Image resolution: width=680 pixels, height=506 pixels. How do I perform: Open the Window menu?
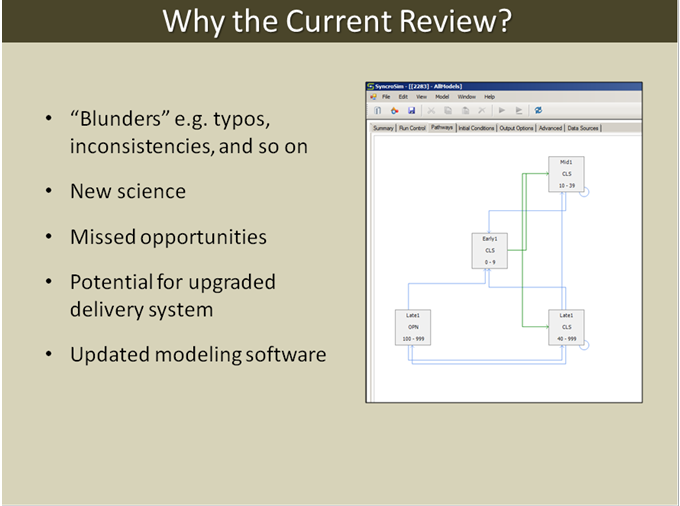[x=467, y=97]
